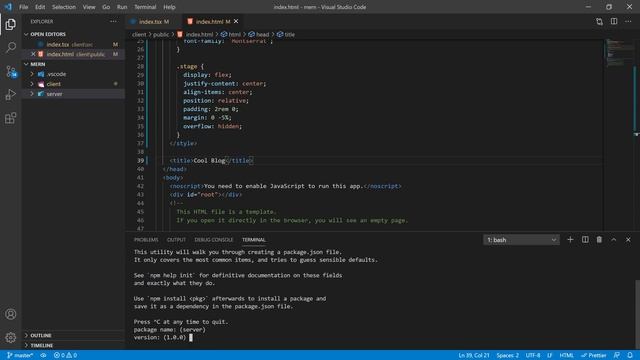Click the Open Changes icon in editor toolbar
This screenshot has width=640, height=360.
(599, 22)
